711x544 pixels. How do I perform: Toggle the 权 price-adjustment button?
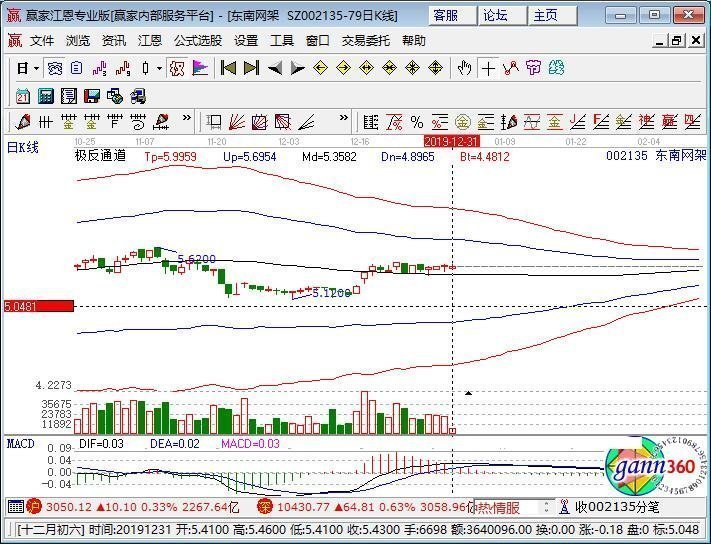coord(177,68)
